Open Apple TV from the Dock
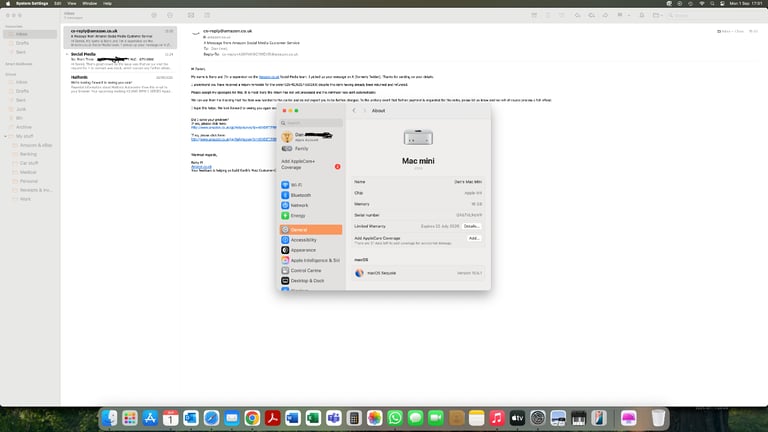Viewport: 768px width, 432px height. point(517,418)
